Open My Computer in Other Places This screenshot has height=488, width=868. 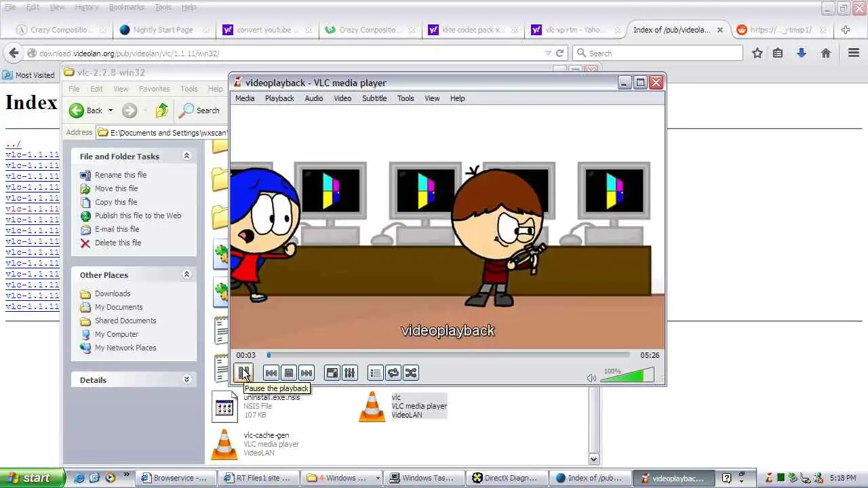pos(117,334)
